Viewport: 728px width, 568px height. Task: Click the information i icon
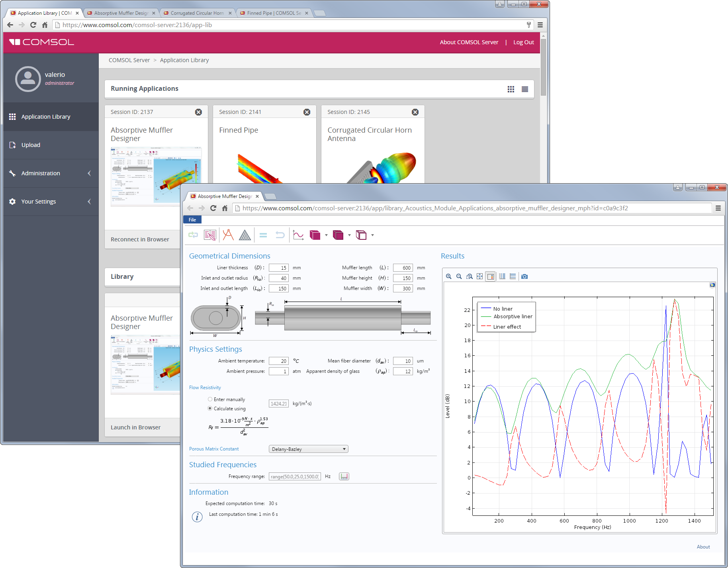[197, 517]
